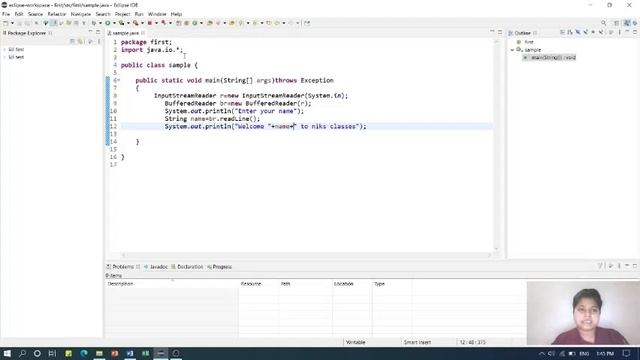The height and width of the screenshot is (360, 640).
Task: Click the Coverage launch icon
Action: click(121, 23)
